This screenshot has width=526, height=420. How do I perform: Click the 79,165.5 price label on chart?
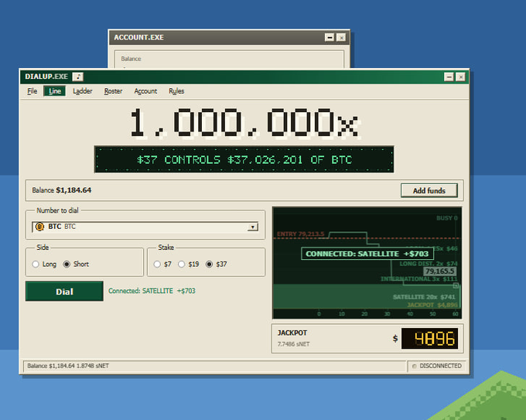[x=439, y=271]
